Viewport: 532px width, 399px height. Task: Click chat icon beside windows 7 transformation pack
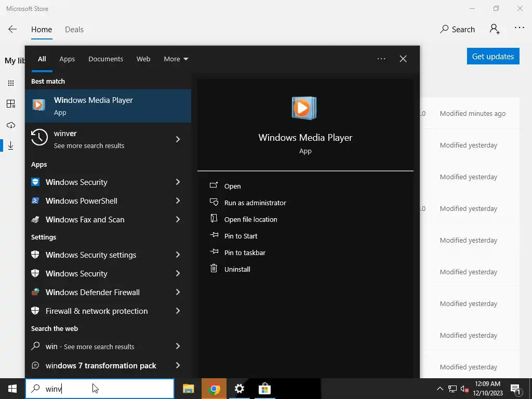pyautogui.click(x=35, y=365)
